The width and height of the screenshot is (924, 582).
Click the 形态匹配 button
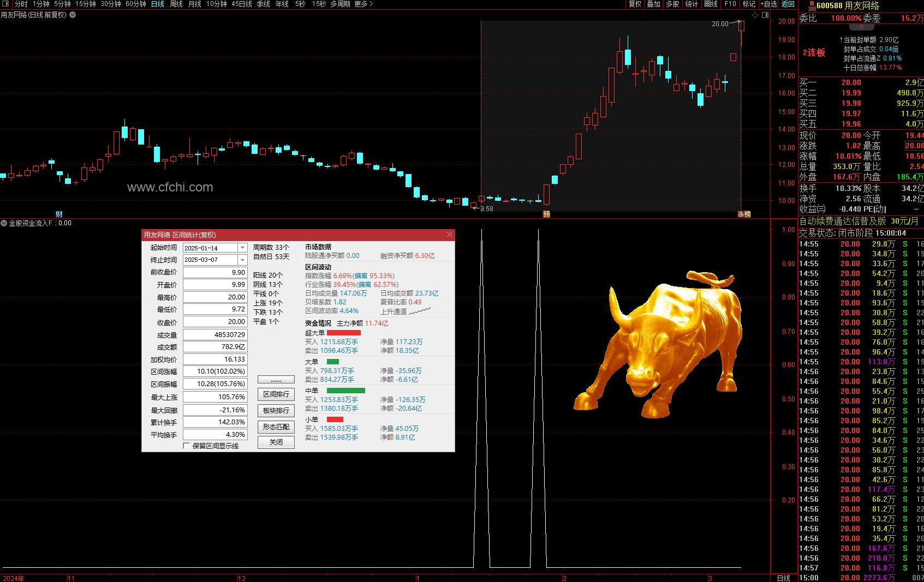[x=276, y=427]
